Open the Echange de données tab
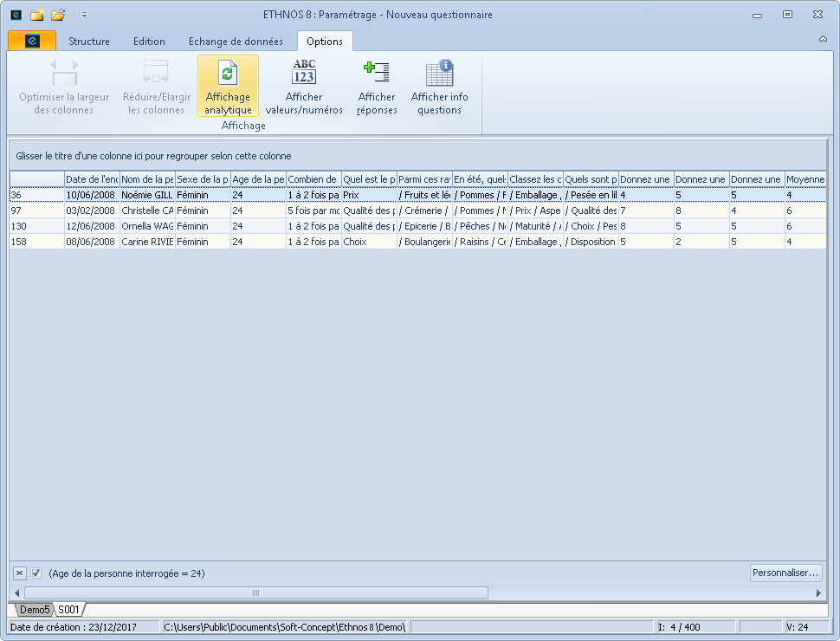Image resolution: width=840 pixels, height=641 pixels. point(236,42)
